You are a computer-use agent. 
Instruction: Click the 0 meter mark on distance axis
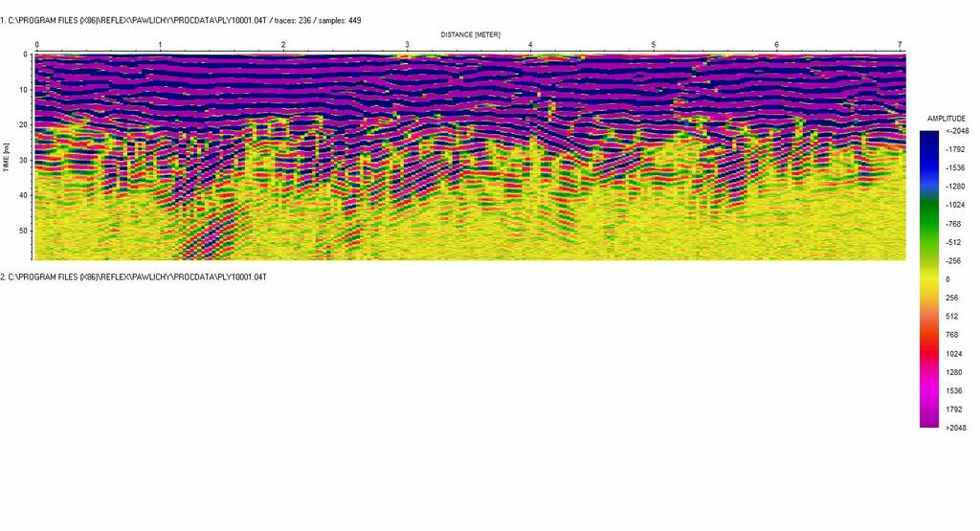click(36, 45)
